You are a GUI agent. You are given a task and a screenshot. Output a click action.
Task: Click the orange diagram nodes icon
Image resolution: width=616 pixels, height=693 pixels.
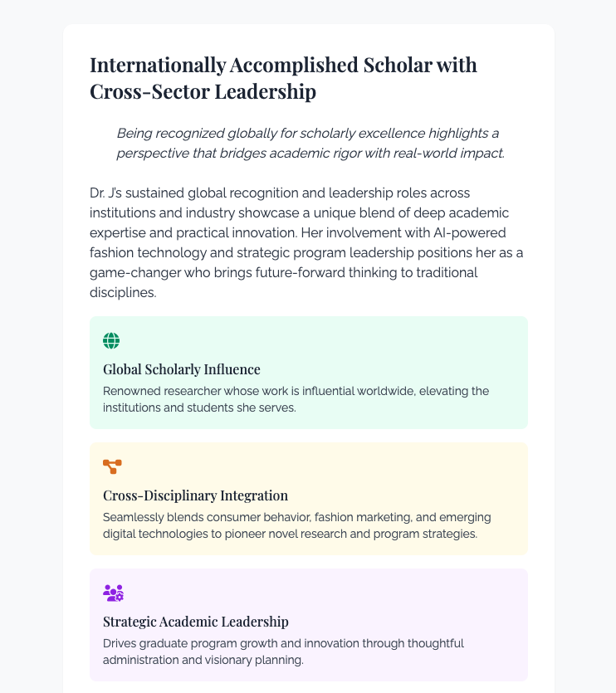(x=112, y=466)
